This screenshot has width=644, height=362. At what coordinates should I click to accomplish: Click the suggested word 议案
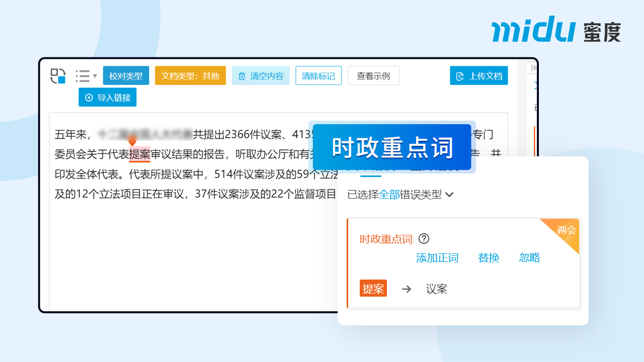coord(436,289)
